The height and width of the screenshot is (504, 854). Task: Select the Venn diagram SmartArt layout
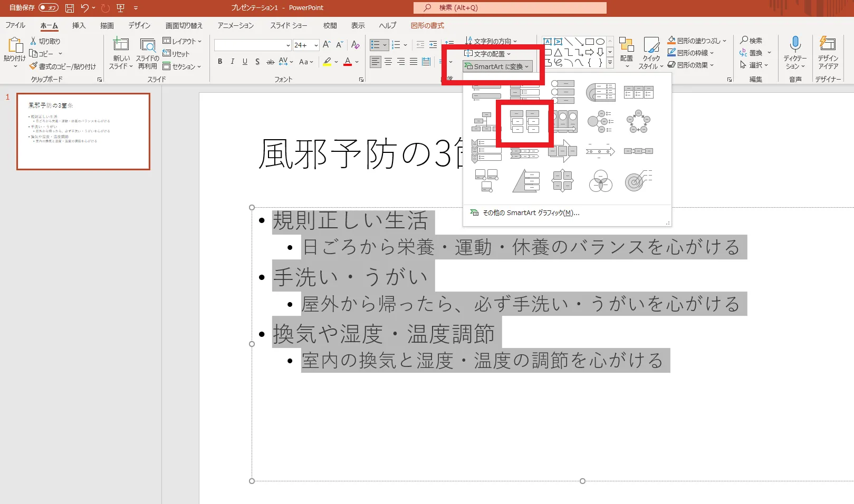click(x=600, y=181)
